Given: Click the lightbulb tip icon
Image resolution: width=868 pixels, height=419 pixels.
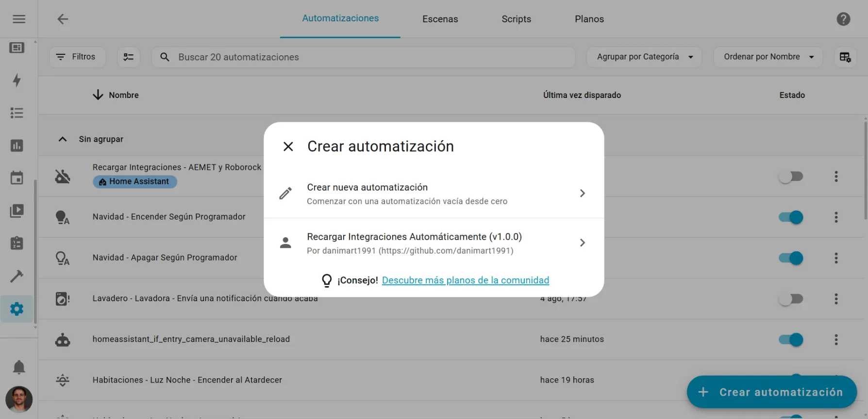Looking at the screenshot, I should pos(327,280).
